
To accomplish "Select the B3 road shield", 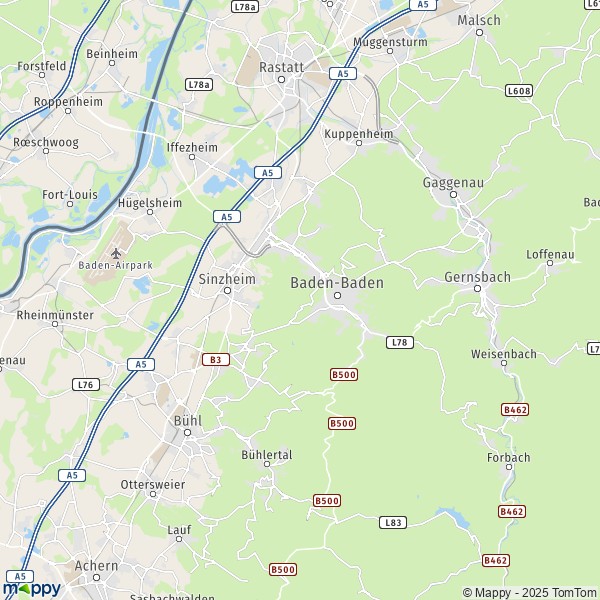I will point(216,360).
